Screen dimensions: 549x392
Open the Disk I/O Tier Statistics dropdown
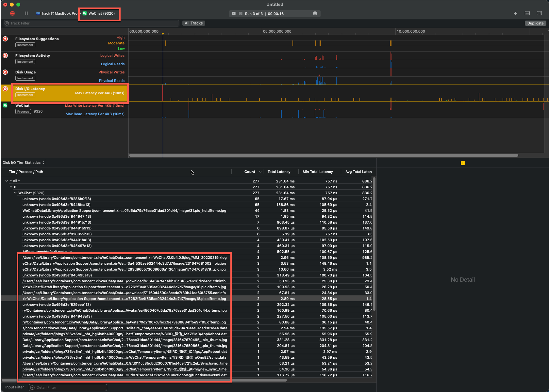tap(23, 163)
